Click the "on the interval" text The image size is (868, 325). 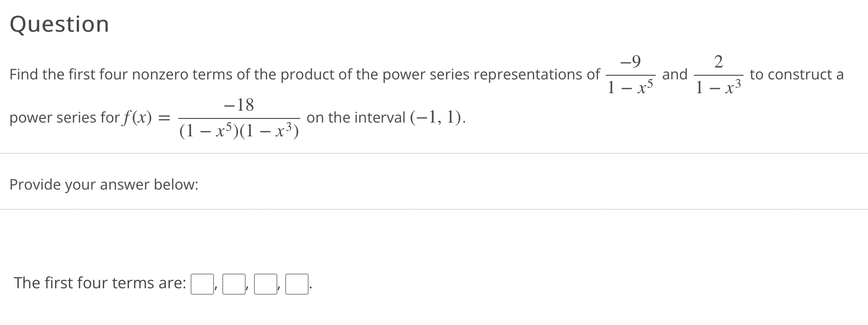[356, 118]
